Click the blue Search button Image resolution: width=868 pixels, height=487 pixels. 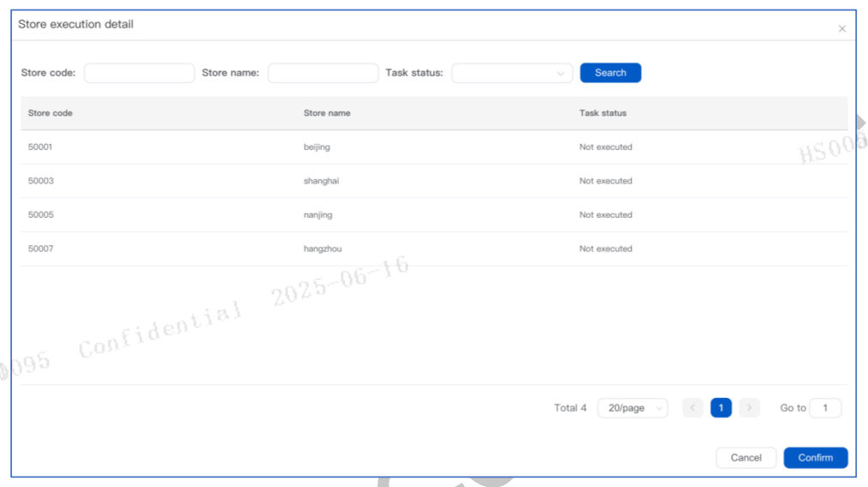pyautogui.click(x=611, y=73)
